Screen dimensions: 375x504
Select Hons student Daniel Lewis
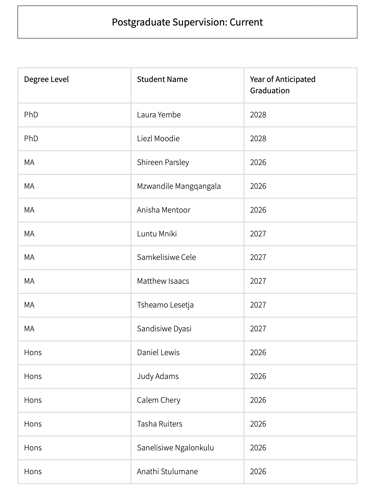pos(158,352)
